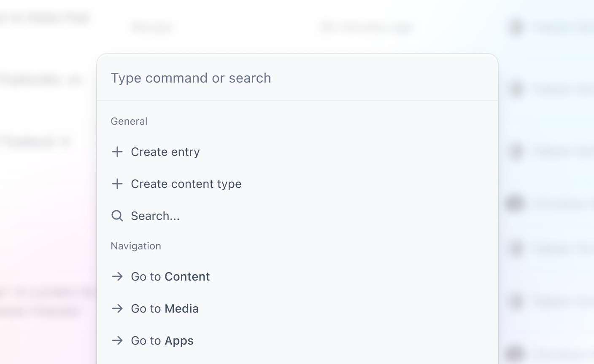Viewport: 594px width, 364px height.
Task: Click the word Apps in Go to Apps
Action: click(x=179, y=340)
